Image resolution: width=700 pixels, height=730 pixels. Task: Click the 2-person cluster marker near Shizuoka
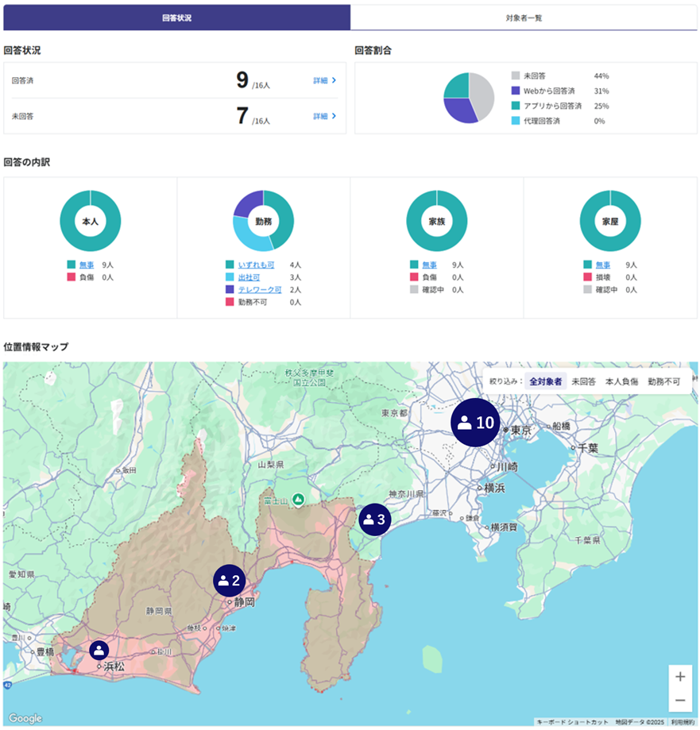click(229, 581)
